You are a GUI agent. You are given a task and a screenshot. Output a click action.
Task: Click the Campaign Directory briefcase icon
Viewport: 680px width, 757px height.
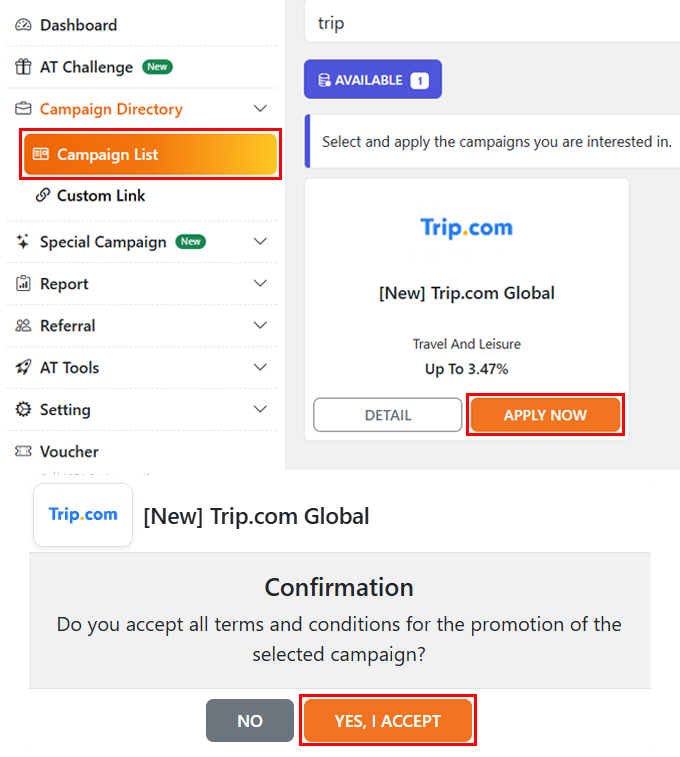pyautogui.click(x=23, y=109)
